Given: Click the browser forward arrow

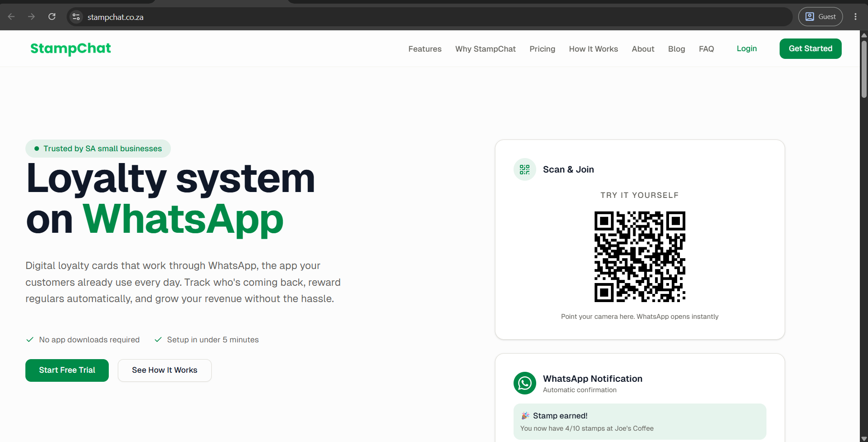Looking at the screenshot, I should pyautogui.click(x=31, y=17).
